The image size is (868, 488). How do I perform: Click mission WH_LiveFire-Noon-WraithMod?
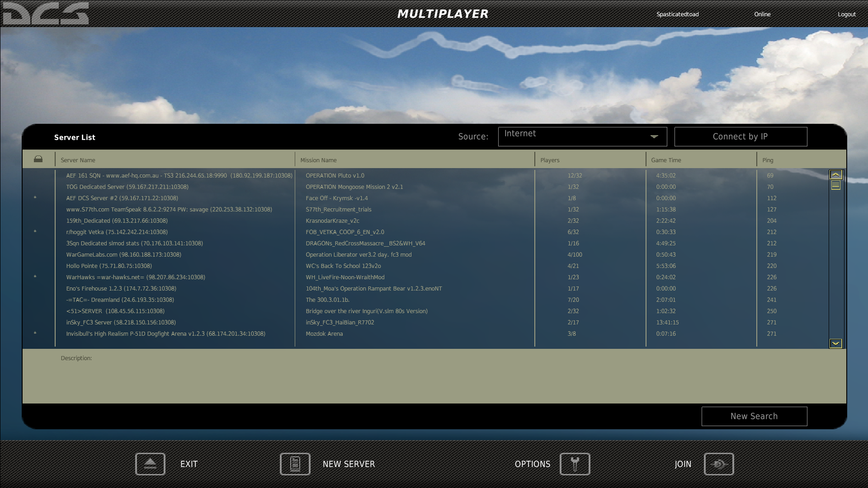[x=345, y=277]
